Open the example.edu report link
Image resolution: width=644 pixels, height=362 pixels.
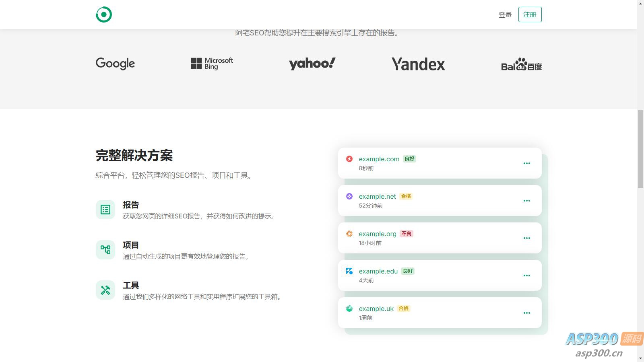378,271
